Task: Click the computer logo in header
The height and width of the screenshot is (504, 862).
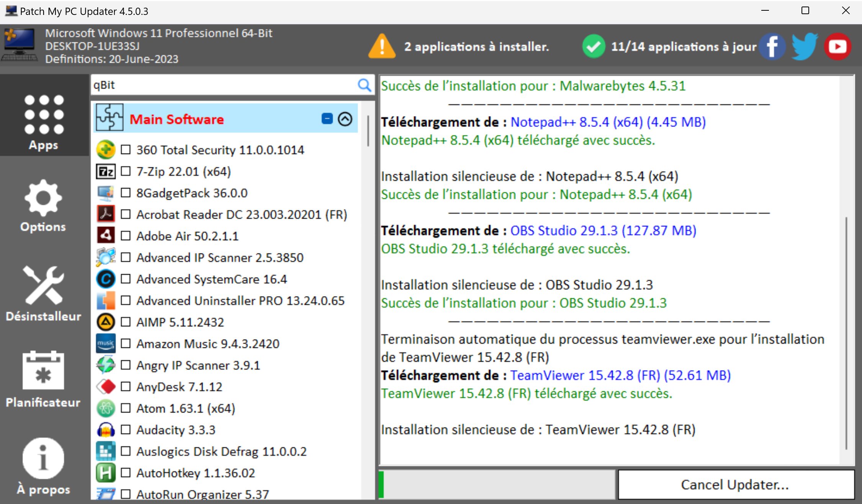Action: point(20,45)
